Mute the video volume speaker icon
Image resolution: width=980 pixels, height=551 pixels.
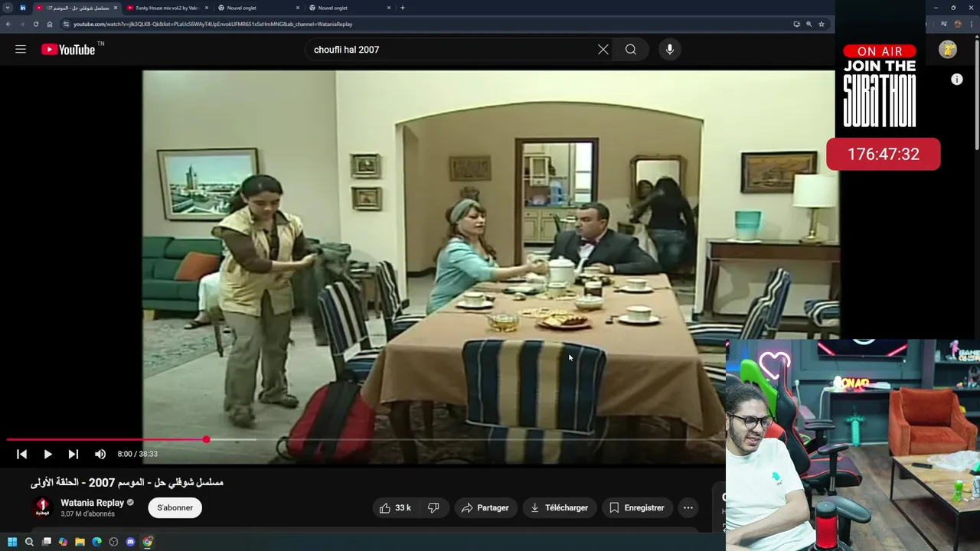point(100,454)
